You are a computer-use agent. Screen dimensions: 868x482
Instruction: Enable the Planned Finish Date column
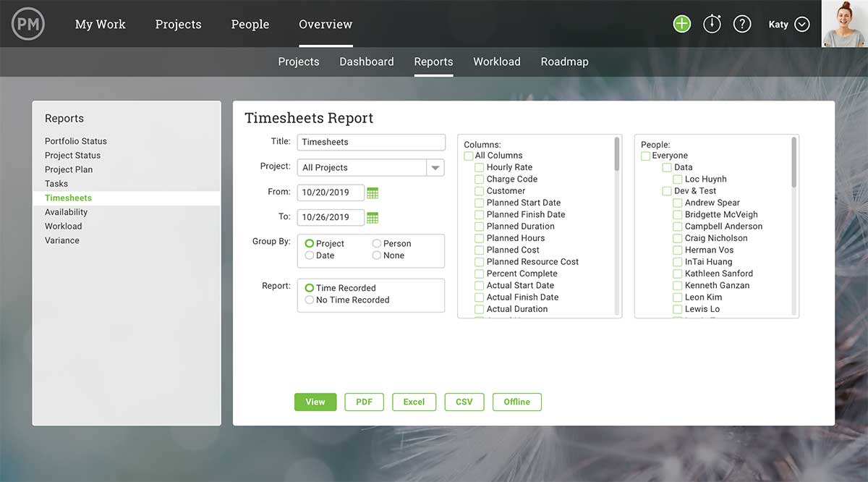click(x=480, y=215)
